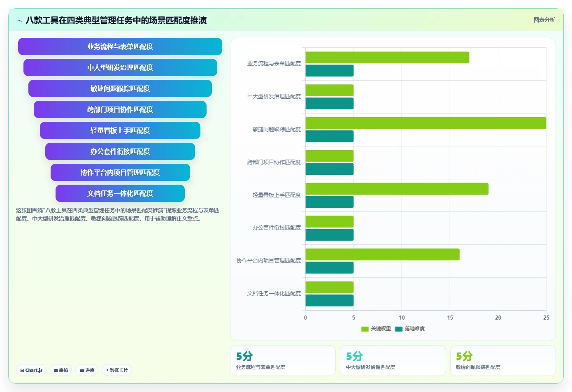Click the chart axis label 办公套件衔接匹配度
The width and height of the screenshot is (572, 392).
click(x=277, y=227)
